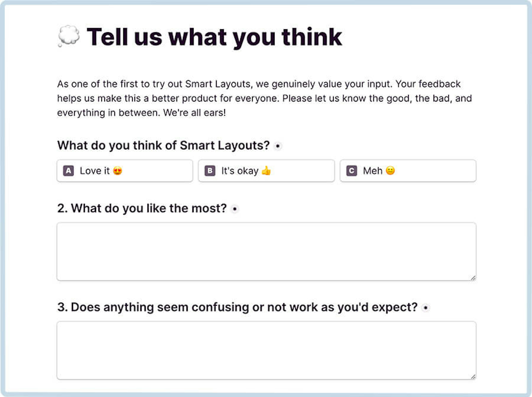Click the letter C badge icon
This screenshot has width=532, height=397.
pos(351,171)
